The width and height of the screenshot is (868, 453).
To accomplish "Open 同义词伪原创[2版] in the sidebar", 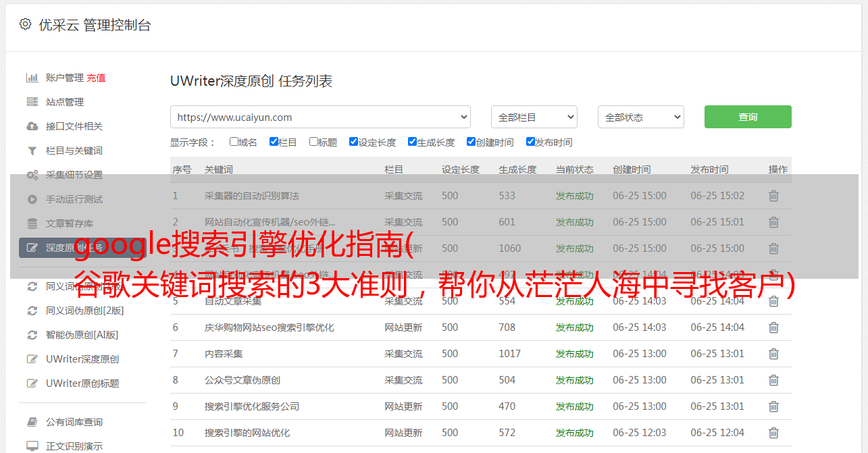I will tap(85, 311).
